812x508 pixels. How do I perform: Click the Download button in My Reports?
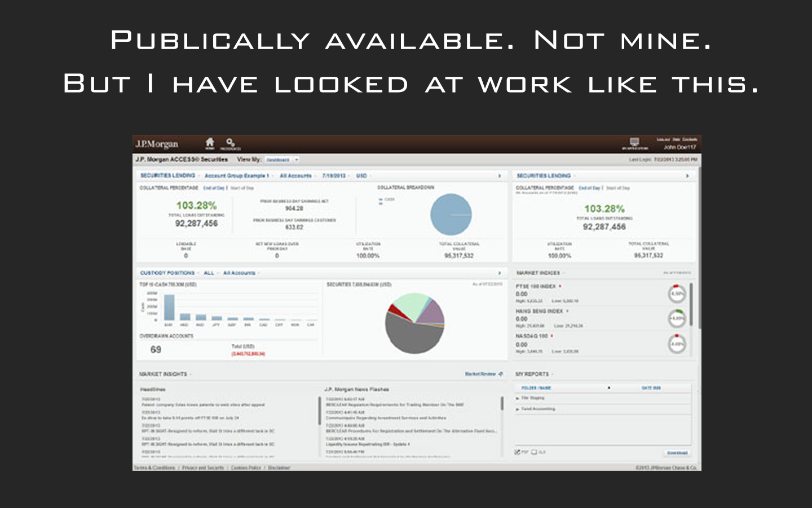click(x=677, y=453)
